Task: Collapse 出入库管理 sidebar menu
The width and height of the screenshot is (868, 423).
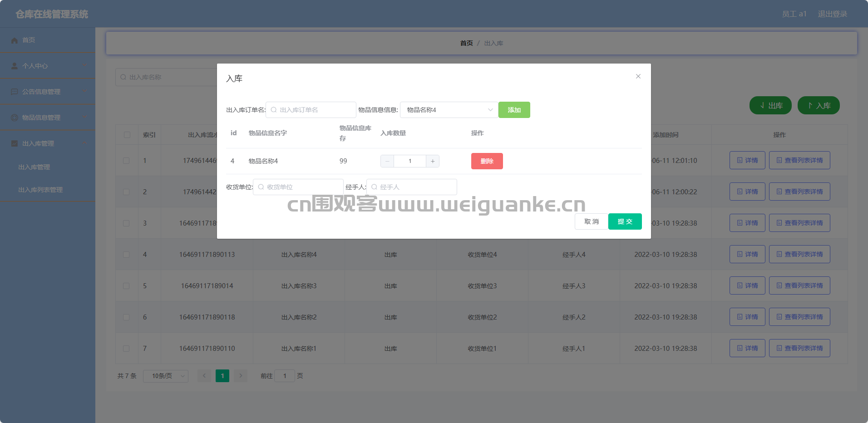Action: pyautogui.click(x=48, y=143)
